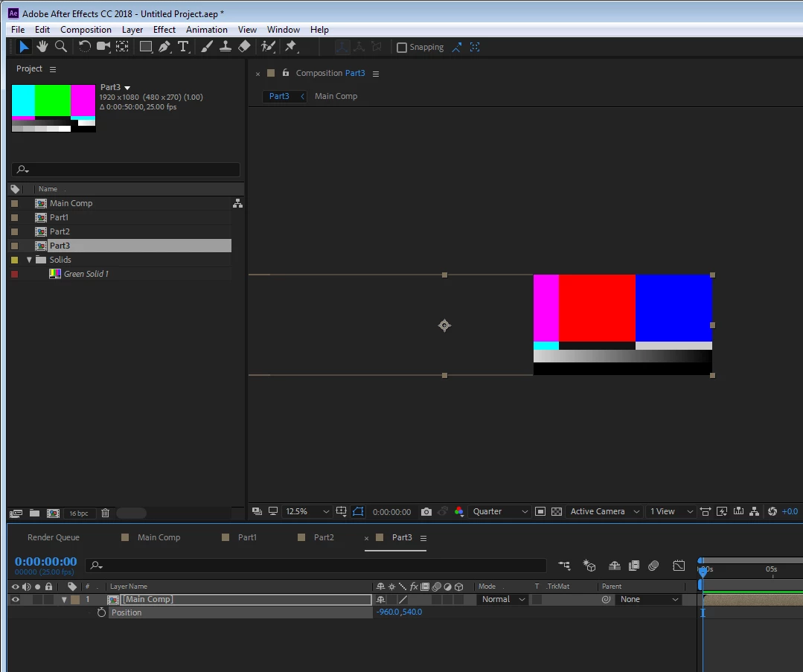Select the Zoom magnifier tool
The width and height of the screenshot is (803, 672).
(61, 47)
